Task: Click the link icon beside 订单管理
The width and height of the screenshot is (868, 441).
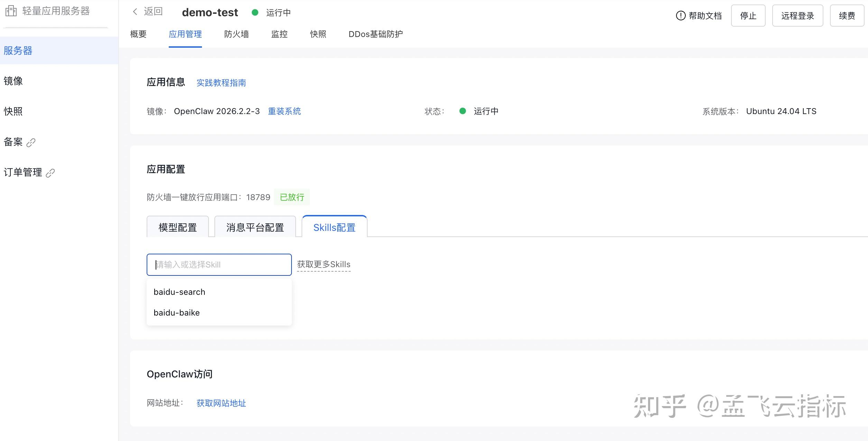Action: (50, 173)
